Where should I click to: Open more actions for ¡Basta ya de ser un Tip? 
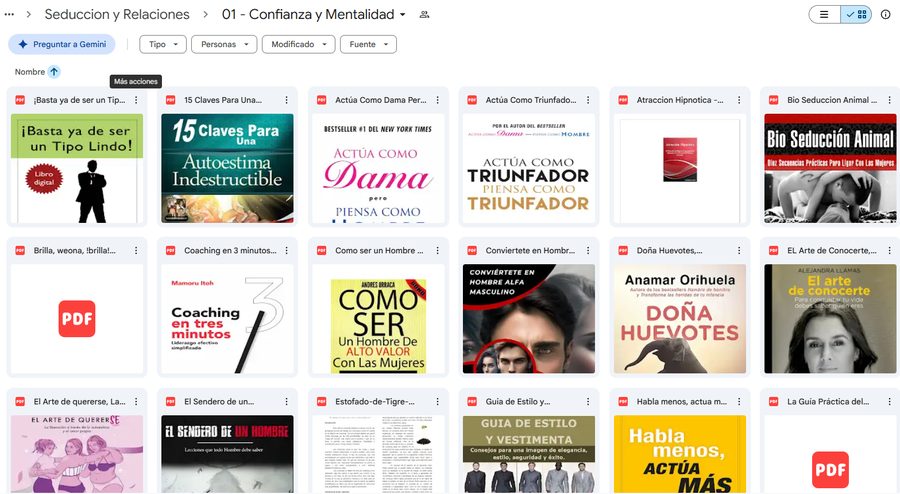[136, 100]
